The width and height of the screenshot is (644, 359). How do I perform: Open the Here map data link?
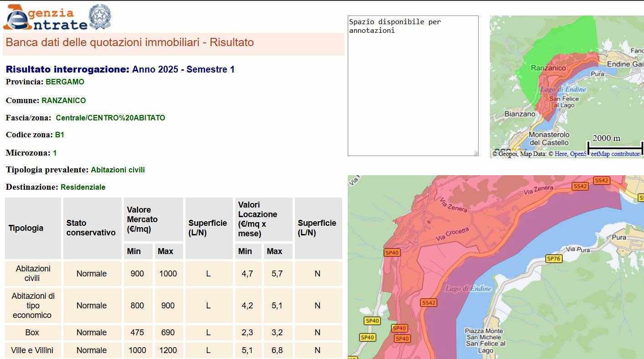pos(561,154)
